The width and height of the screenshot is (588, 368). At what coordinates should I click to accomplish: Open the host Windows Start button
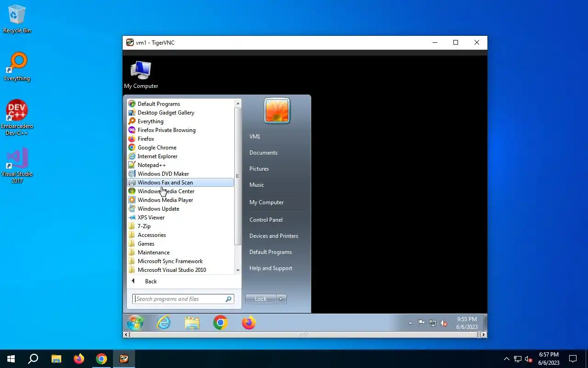11,359
